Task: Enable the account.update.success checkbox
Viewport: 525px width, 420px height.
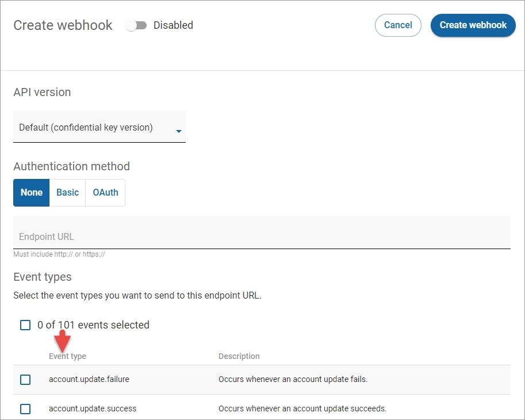Action: point(25,409)
